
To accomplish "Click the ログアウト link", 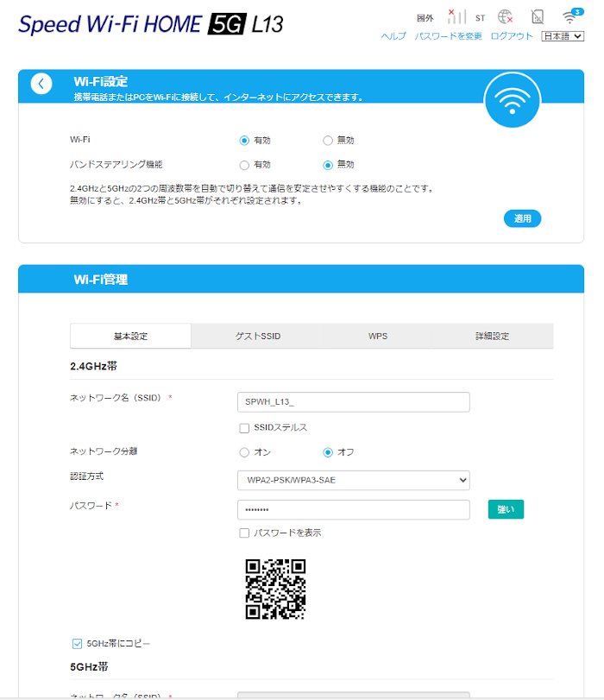I will pyautogui.click(x=512, y=36).
